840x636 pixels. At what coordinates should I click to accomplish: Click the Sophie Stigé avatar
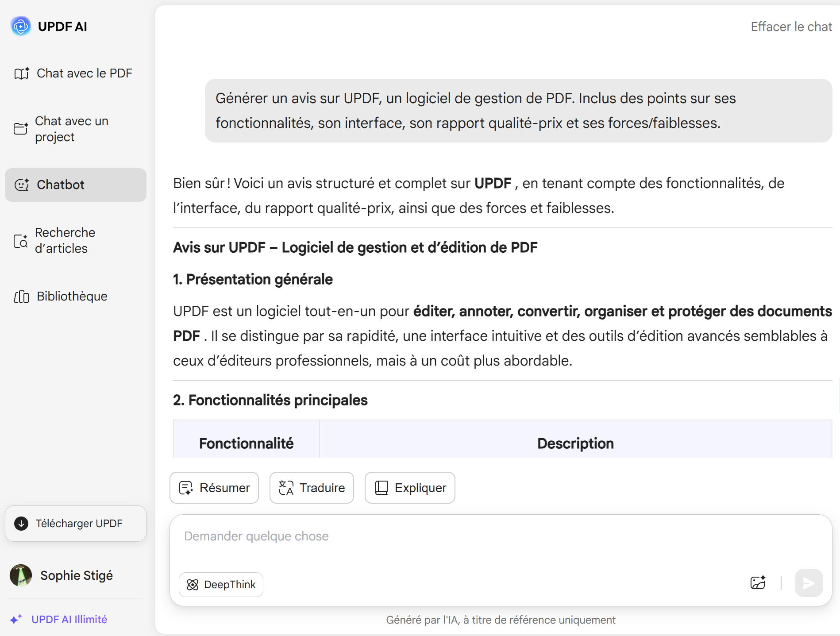(x=21, y=575)
